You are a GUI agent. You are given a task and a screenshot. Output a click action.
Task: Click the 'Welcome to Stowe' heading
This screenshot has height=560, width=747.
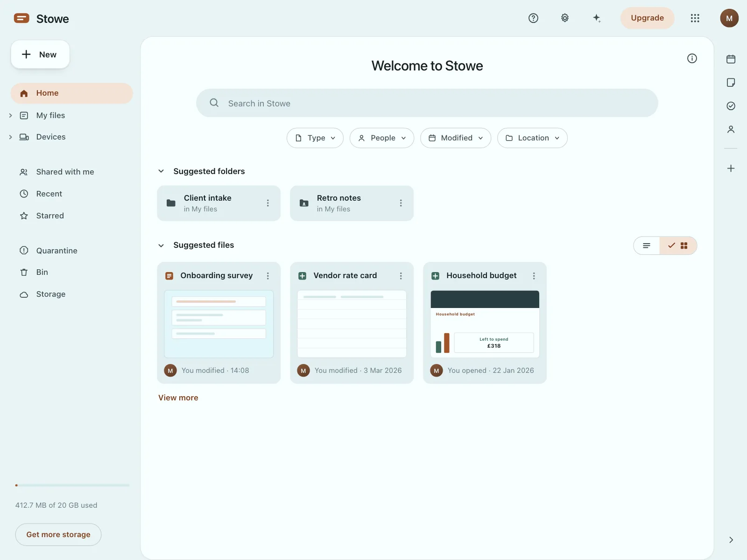coord(427,66)
